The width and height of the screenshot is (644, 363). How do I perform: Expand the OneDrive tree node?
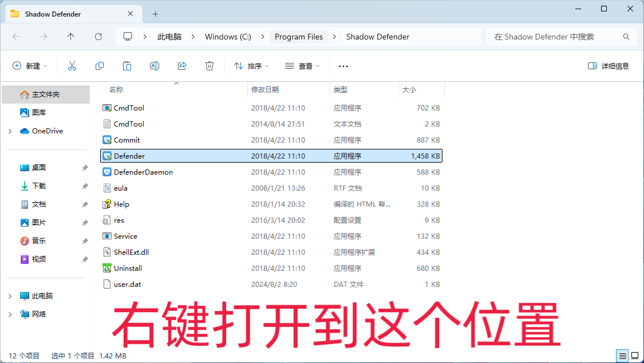click(10, 132)
